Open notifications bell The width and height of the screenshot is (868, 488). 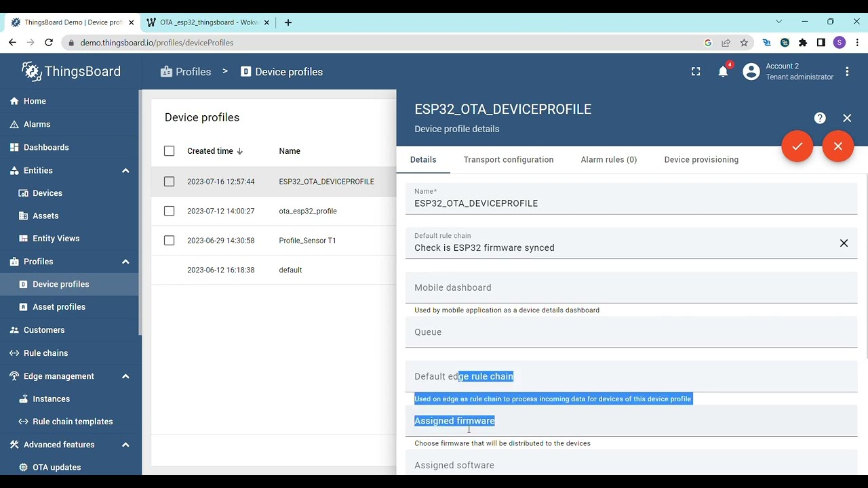pyautogui.click(x=723, y=71)
